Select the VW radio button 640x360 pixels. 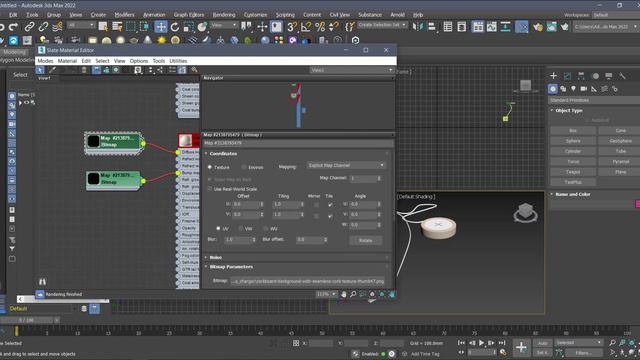pyautogui.click(x=240, y=229)
